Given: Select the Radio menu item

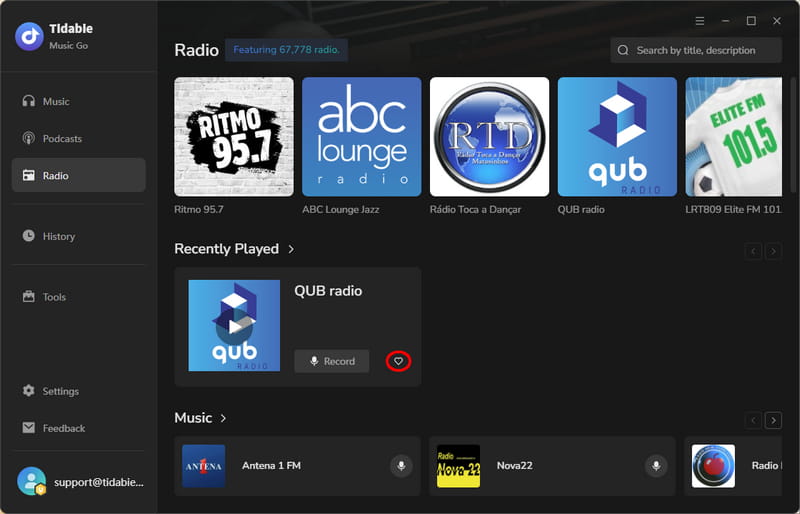Looking at the screenshot, I should tap(79, 175).
